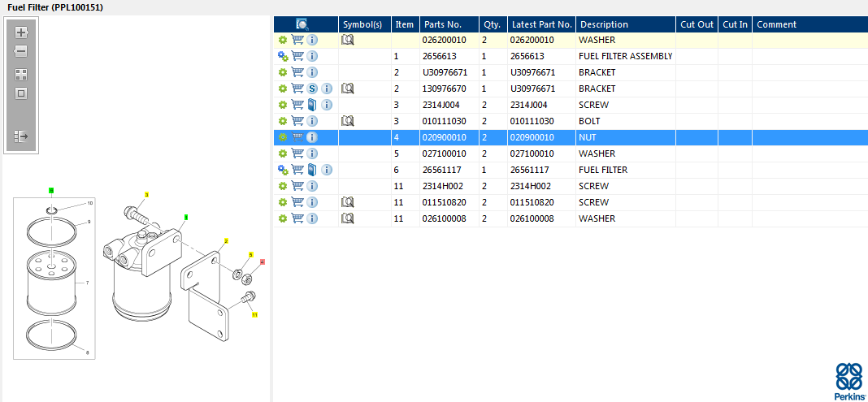Image resolution: width=868 pixels, height=402 pixels.
Task: Click symbol icon in WASHER 026200010 row
Action: [348, 40]
